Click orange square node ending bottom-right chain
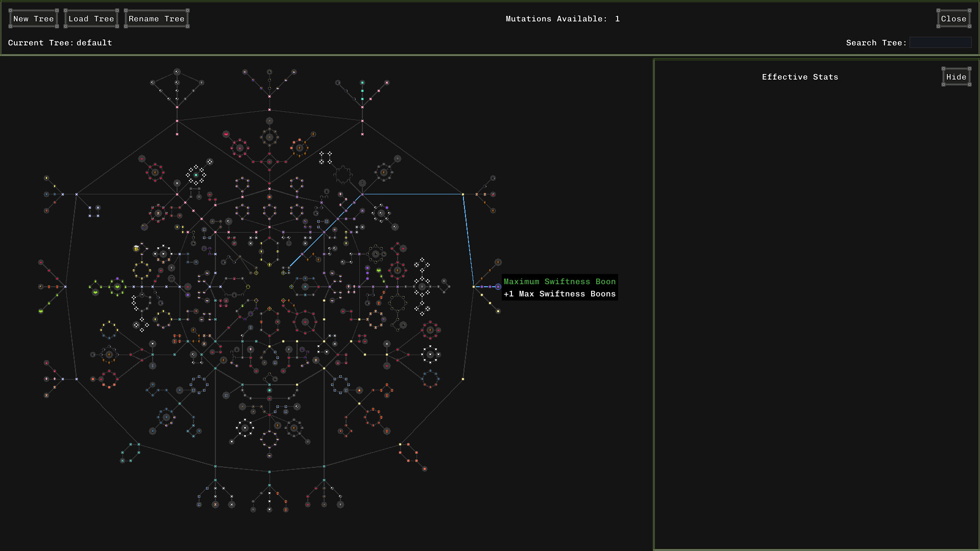The image size is (980, 551). (x=425, y=469)
